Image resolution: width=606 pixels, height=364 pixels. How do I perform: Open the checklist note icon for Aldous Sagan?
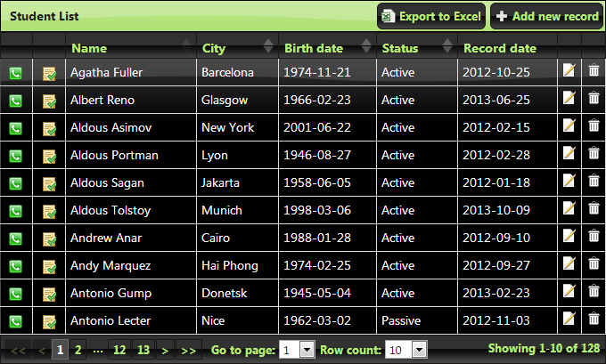coord(49,183)
